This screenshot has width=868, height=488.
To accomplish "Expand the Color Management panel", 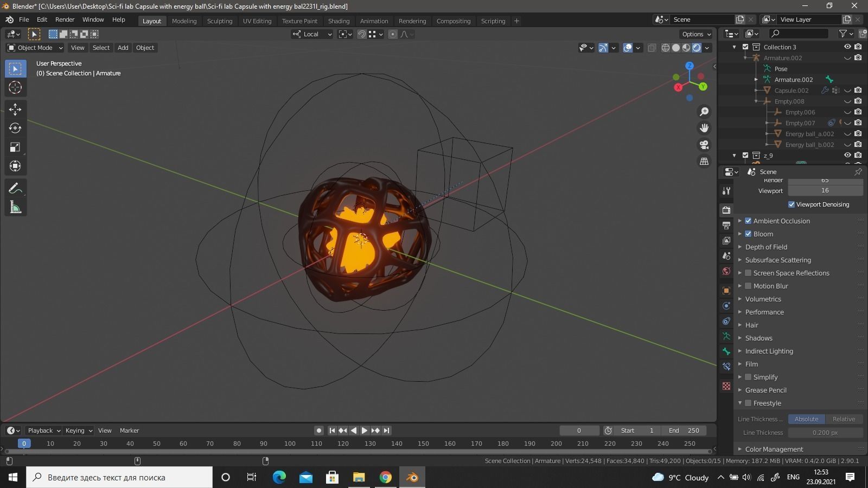I will tap(774, 449).
